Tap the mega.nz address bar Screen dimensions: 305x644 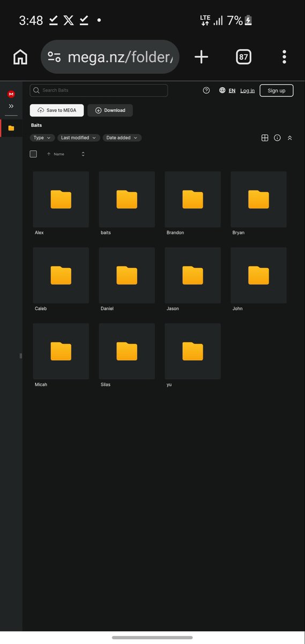pos(110,57)
